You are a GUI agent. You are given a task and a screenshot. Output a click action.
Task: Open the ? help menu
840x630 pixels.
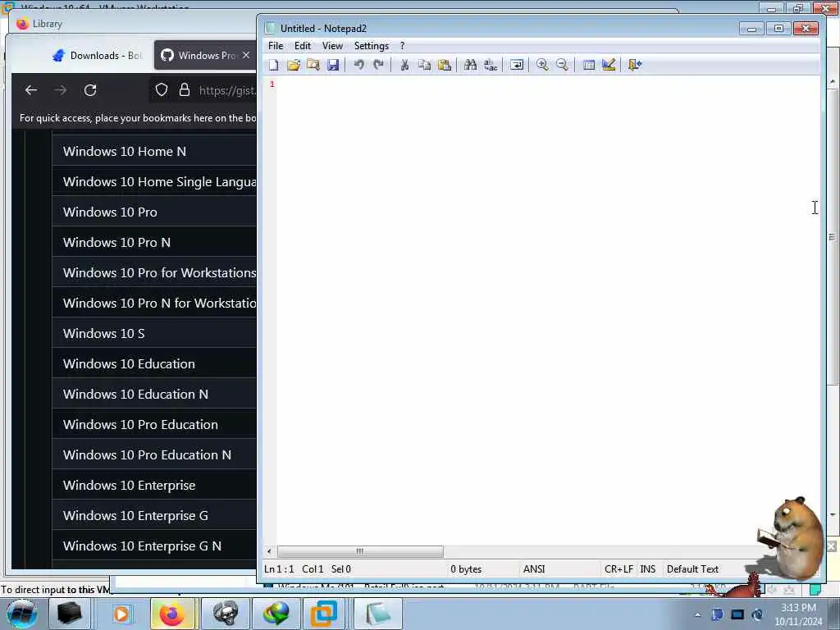[402, 46]
